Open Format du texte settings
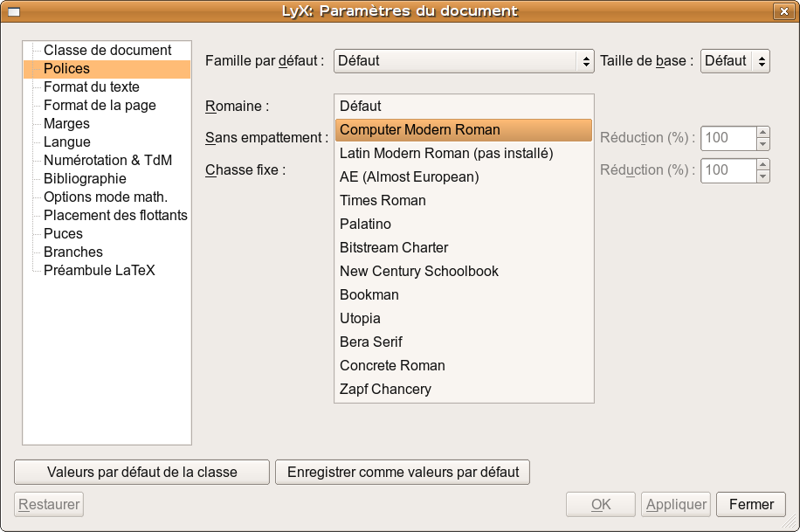The height and width of the screenshot is (532, 800). [91, 87]
